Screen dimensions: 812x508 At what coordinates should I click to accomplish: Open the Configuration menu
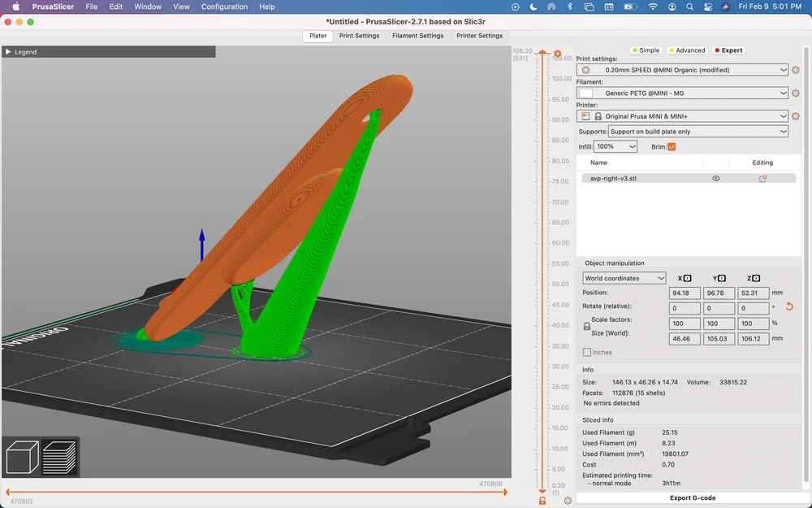point(224,7)
